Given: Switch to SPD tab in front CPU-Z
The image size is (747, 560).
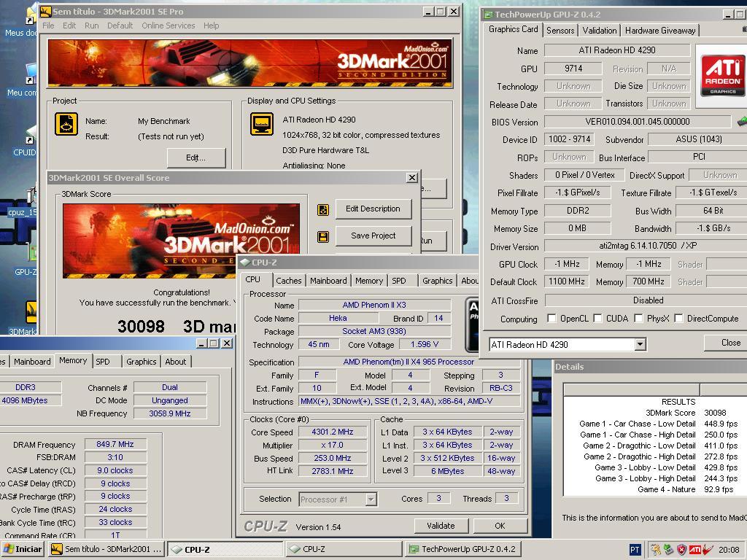Looking at the screenshot, I should [399, 281].
